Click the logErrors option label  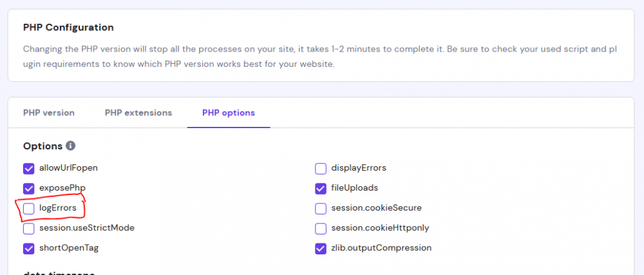coord(58,208)
